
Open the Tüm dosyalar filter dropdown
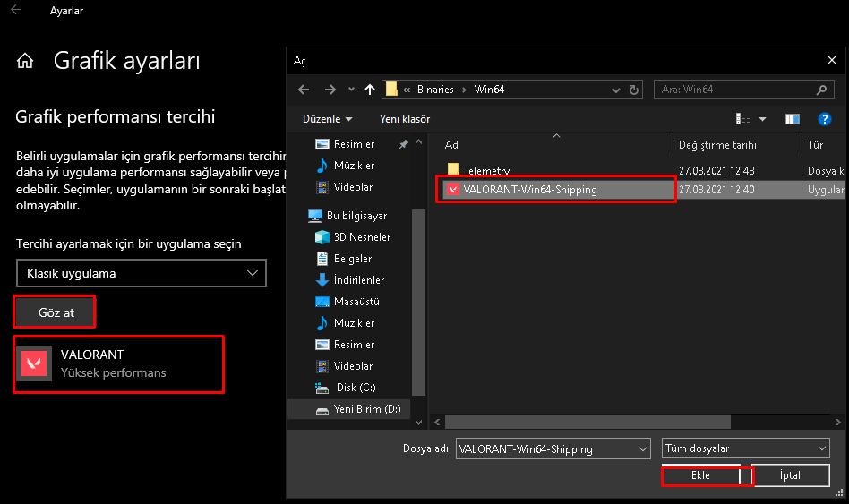pyautogui.click(x=746, y=448)
